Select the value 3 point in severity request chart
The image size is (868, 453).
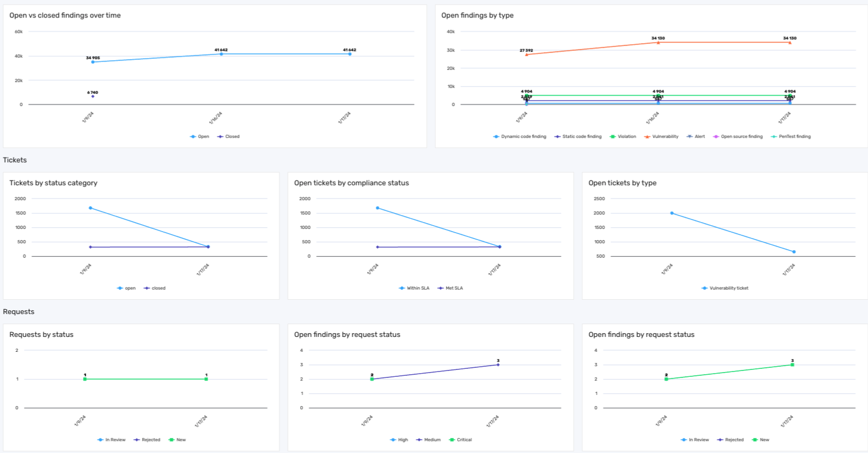[498, 365]
